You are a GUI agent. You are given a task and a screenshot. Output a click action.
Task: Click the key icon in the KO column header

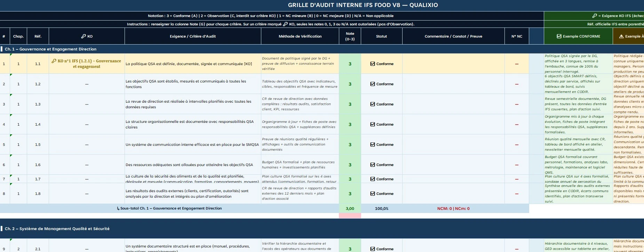[83, 36]
